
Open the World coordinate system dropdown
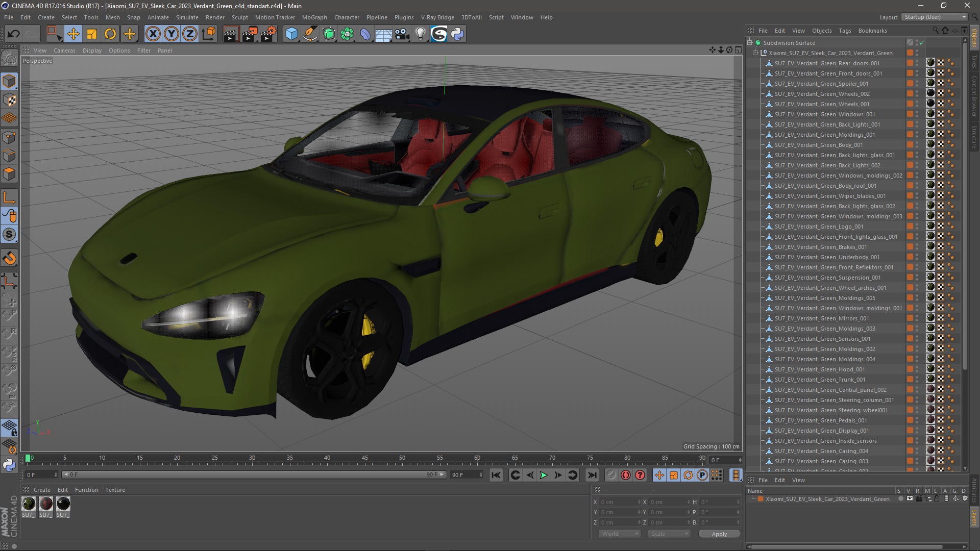[619, 534]
